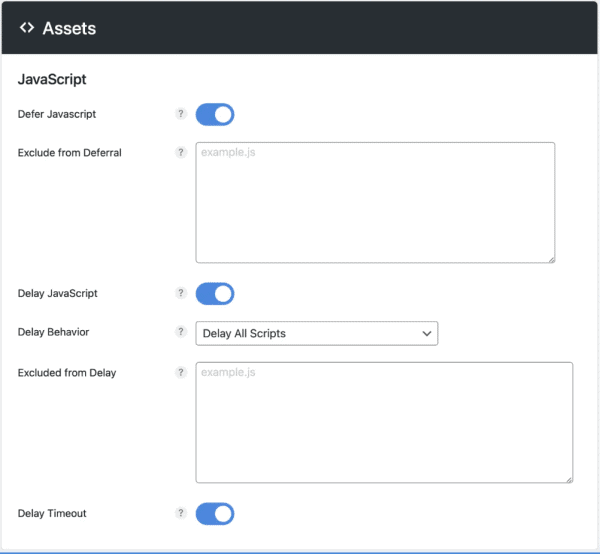The width and height of the screenshot is (600, 554).
Task: Open the Delay Behavior dropdown
Action: tap(316, 333)
